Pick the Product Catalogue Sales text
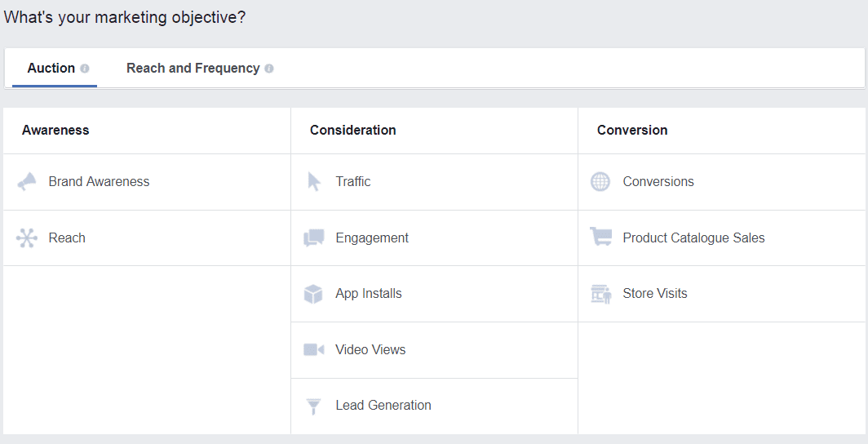The image size is (868, 444). point(693,238)
